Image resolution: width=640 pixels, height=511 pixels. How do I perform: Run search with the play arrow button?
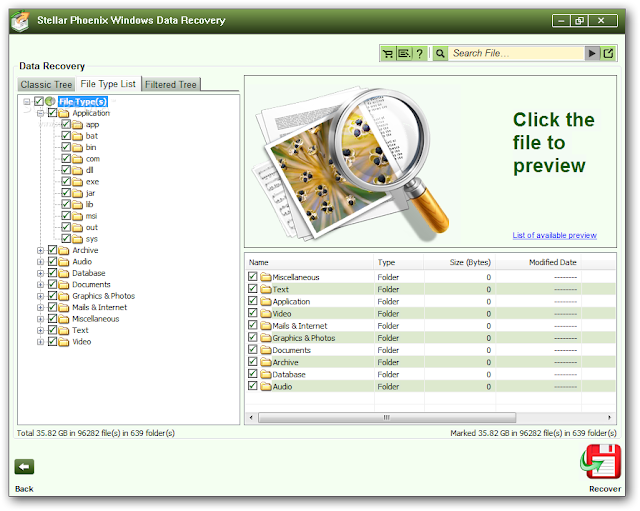coord(592,53)
